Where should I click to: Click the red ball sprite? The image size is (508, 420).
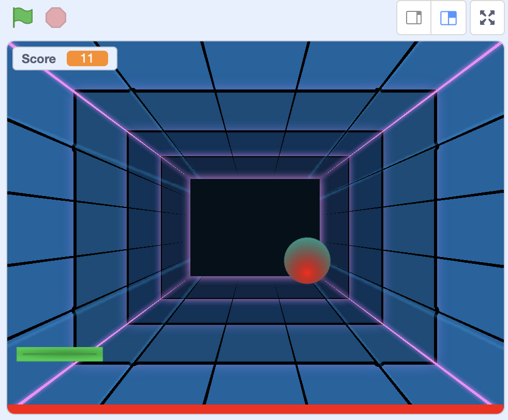click(x=307, y=261)
